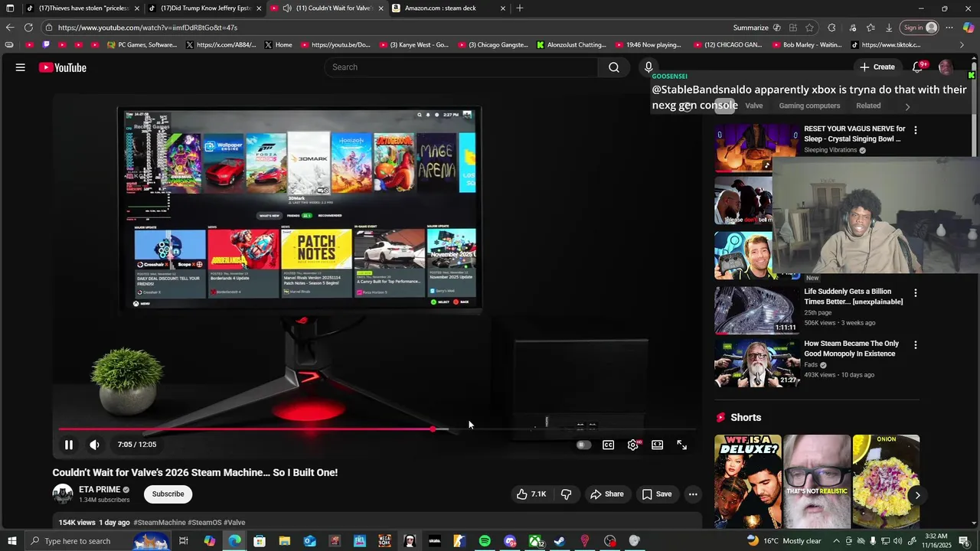Image resolution: width=980 pixels, height=551 pixels.
Task: Open the Create button
Action: click(877, 67)
